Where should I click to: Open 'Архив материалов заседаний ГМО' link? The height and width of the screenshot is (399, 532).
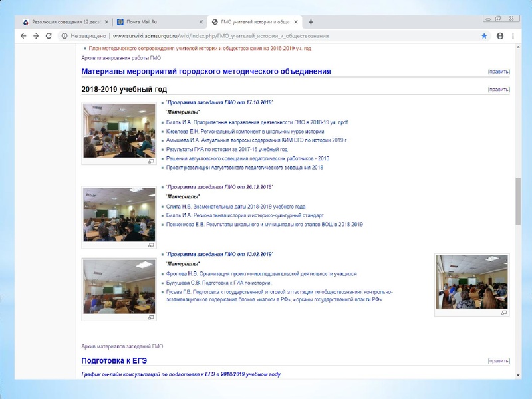[122, 346]
